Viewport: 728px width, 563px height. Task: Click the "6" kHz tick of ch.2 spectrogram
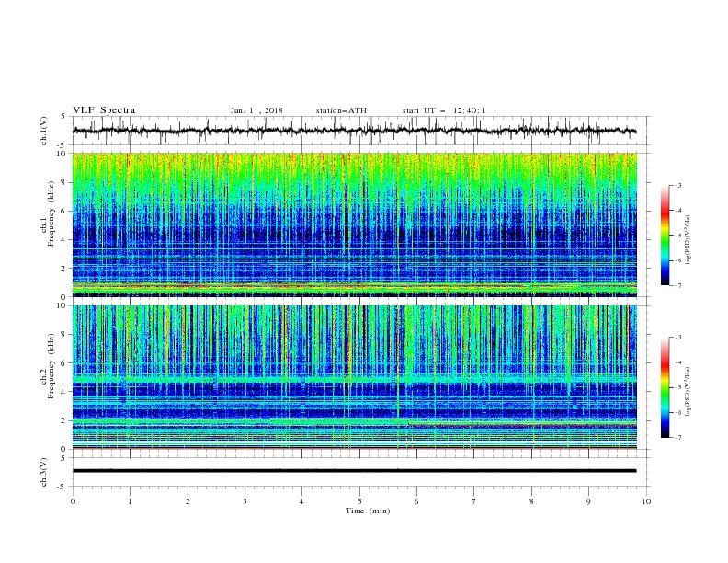[x=64, y=363]
